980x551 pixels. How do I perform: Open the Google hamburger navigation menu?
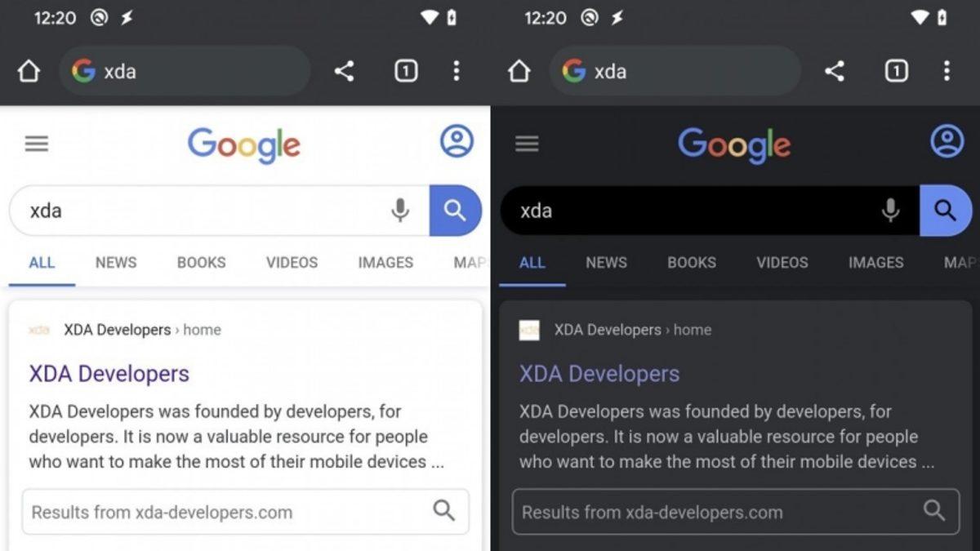(x=36, y=143)
